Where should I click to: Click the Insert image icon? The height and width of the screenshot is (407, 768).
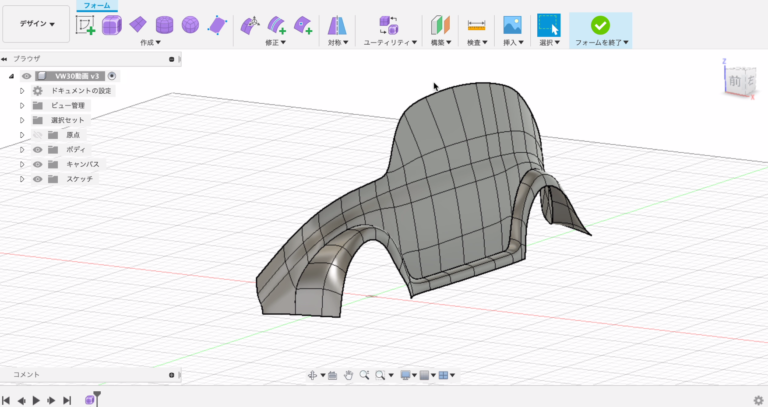(512, 25)
